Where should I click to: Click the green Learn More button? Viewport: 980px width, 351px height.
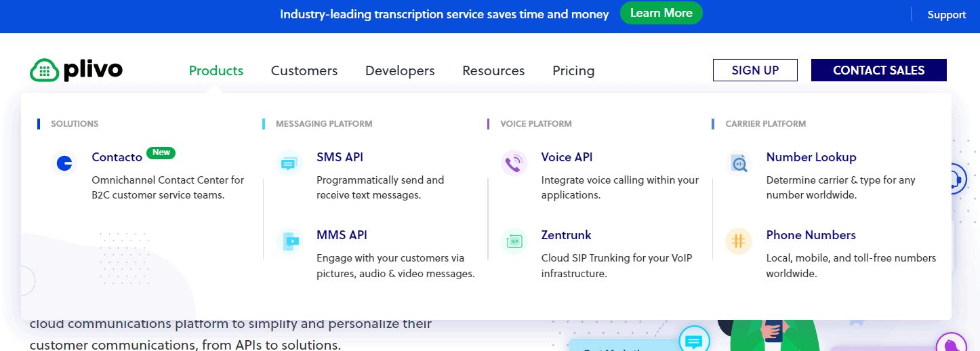[661, 14]
